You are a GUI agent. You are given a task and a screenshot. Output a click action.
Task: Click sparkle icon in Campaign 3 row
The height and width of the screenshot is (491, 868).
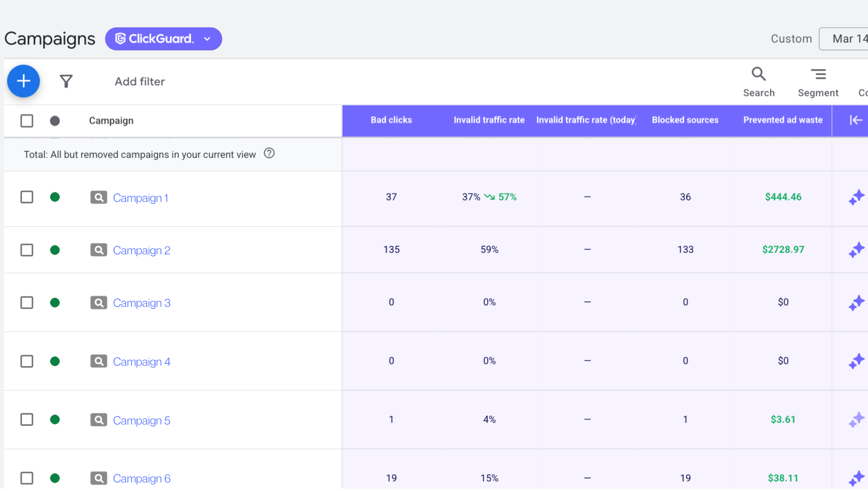(x=856, y=303)
